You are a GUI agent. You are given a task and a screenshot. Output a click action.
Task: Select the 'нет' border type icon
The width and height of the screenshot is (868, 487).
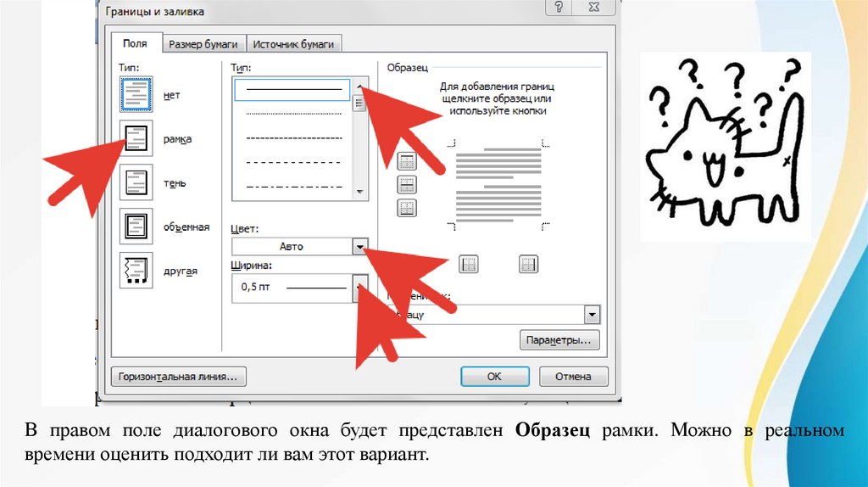click(x=136, y=95)
